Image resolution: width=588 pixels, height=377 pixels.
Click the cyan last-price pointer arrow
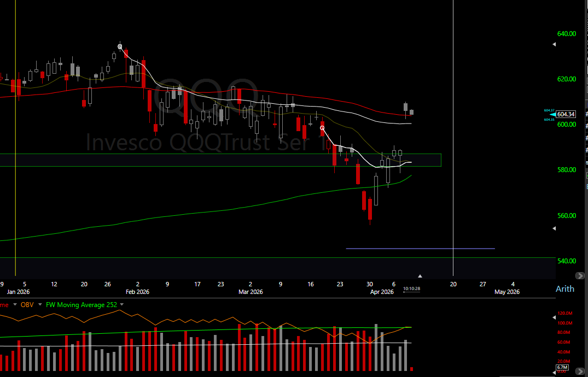pyautogui.click(x=552, y=115)
